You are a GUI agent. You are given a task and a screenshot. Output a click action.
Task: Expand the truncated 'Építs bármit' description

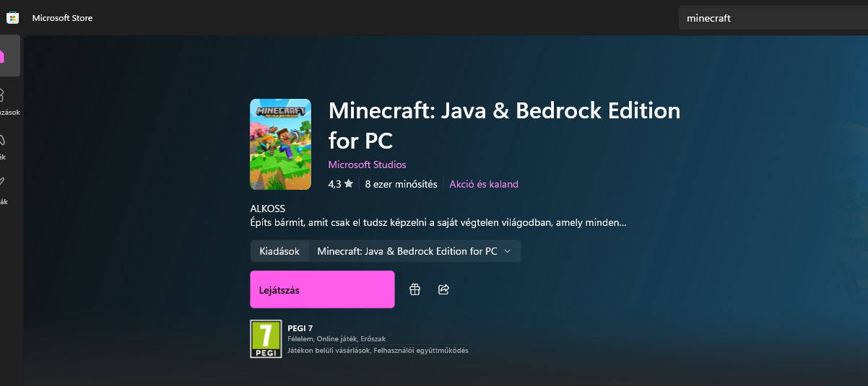coord(438,223)
